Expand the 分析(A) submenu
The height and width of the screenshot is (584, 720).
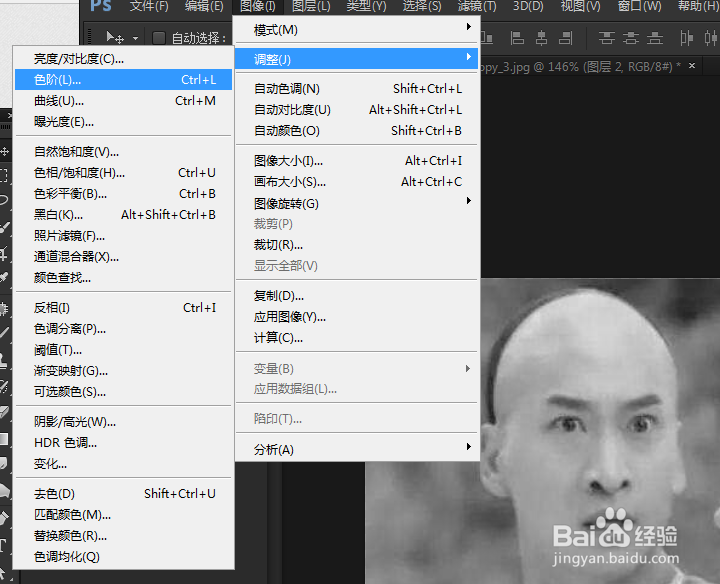356,449
